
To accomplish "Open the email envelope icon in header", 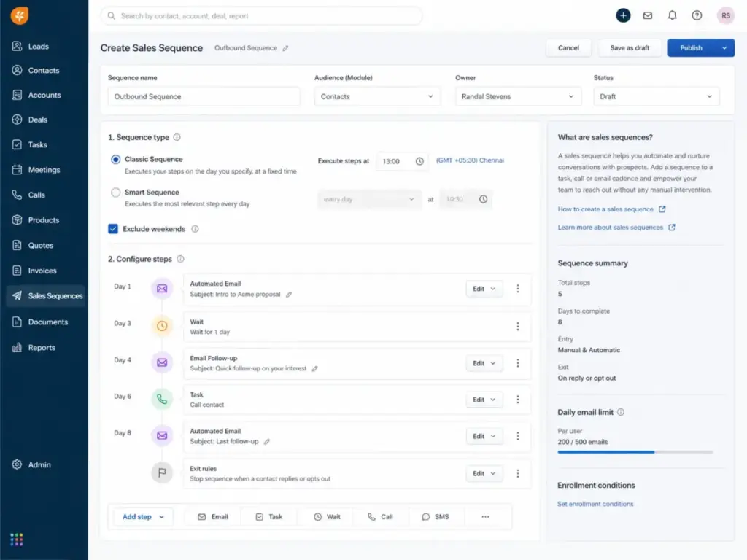I will click(x=648, y=15).
